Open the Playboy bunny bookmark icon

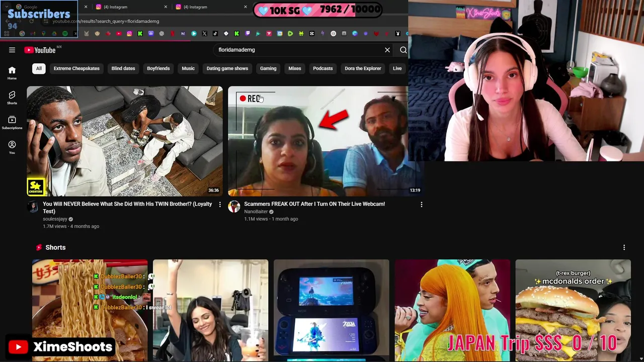pos(397,34)
